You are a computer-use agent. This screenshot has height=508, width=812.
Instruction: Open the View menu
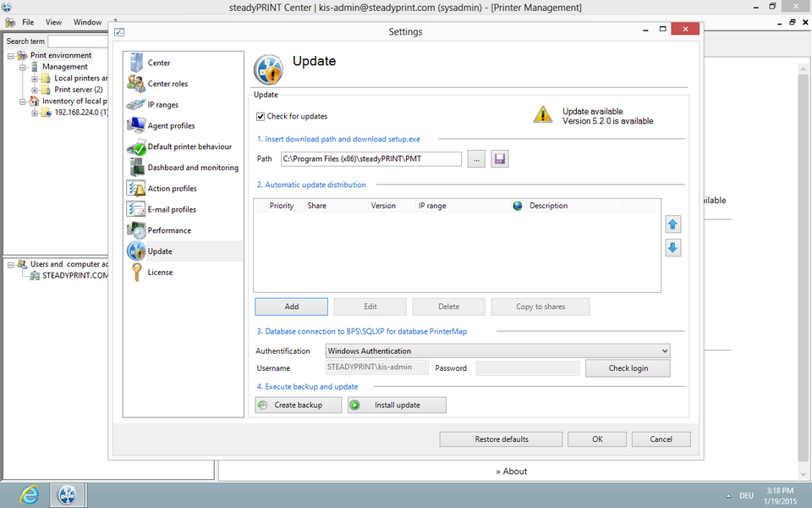[x=53, y=22]
